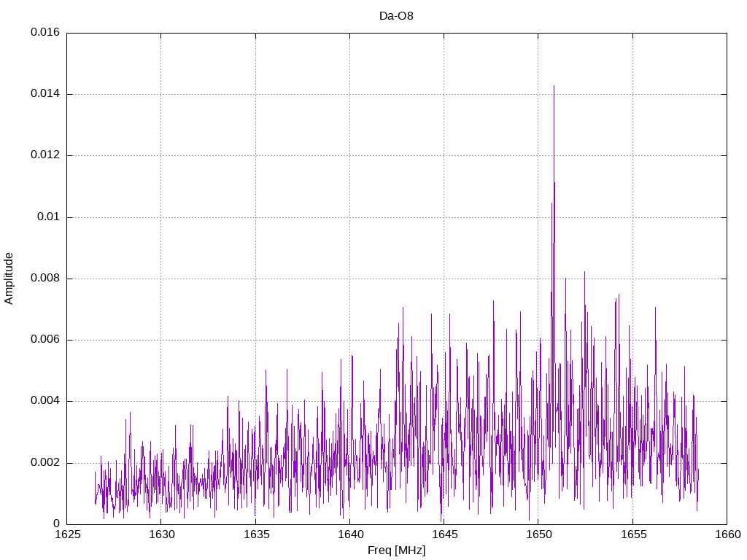Click the plot title Da-O8
This screenshot has width=747, height=560.
(396, 15)
